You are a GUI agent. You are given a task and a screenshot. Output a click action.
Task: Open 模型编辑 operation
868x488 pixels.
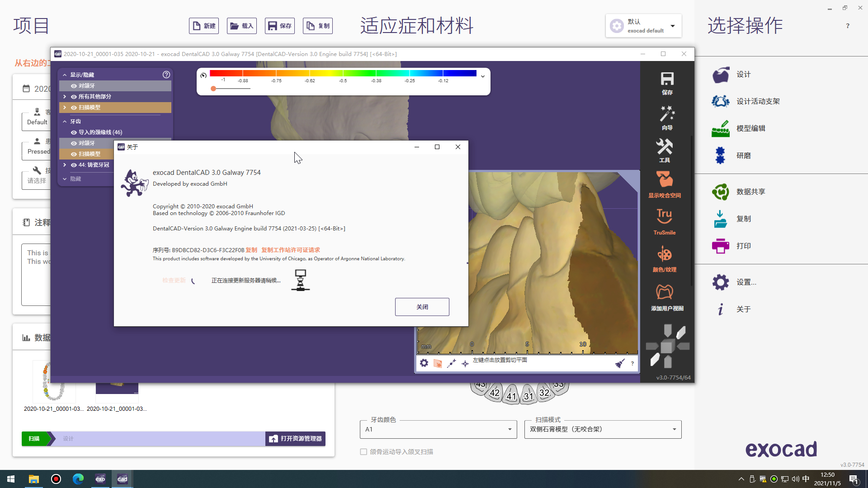721,128
